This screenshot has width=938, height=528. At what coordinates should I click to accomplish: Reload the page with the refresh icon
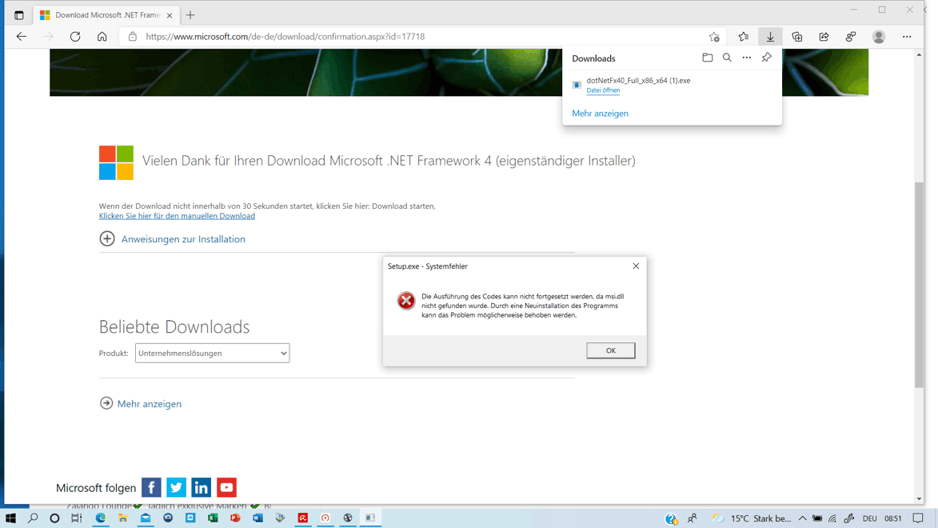tap(75, 36)
